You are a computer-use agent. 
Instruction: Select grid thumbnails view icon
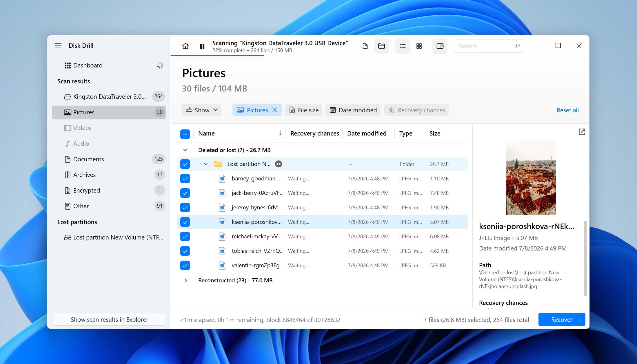pos(419,46)
